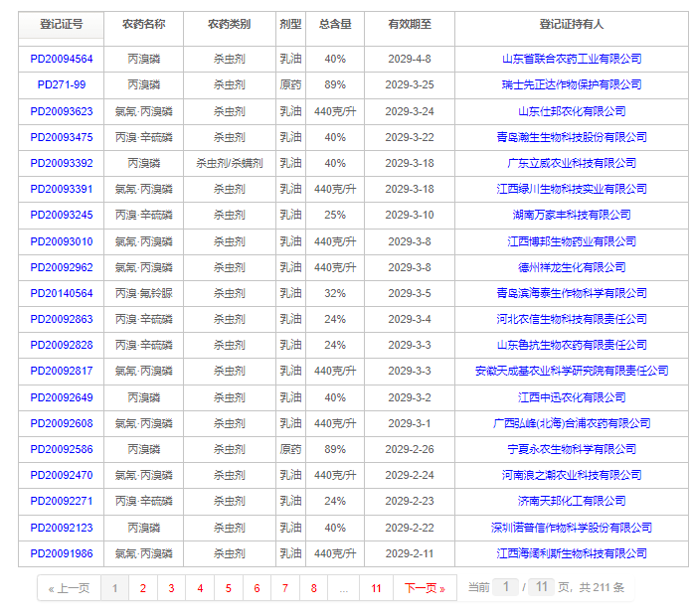690x616 pixels.
Task: Jump to page 8
Action: click(x=314, y=588)
